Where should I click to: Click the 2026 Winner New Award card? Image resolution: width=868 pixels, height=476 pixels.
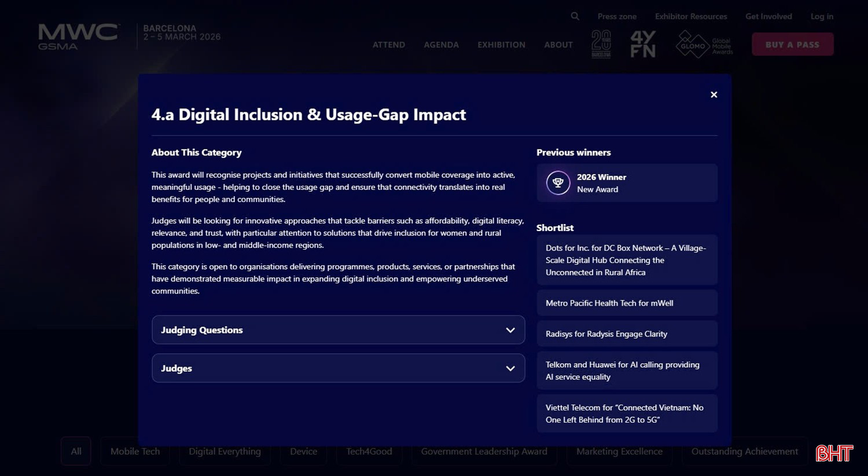pyautogui.click(x=627, y=183)
